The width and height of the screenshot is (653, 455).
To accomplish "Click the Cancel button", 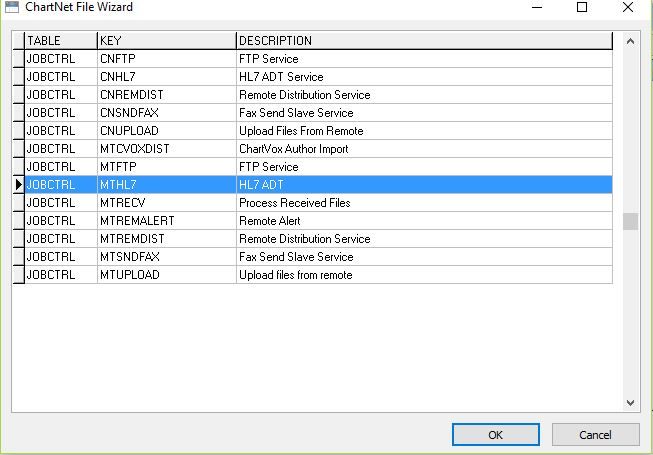I will pyautogui.click(x=595, y=435).
